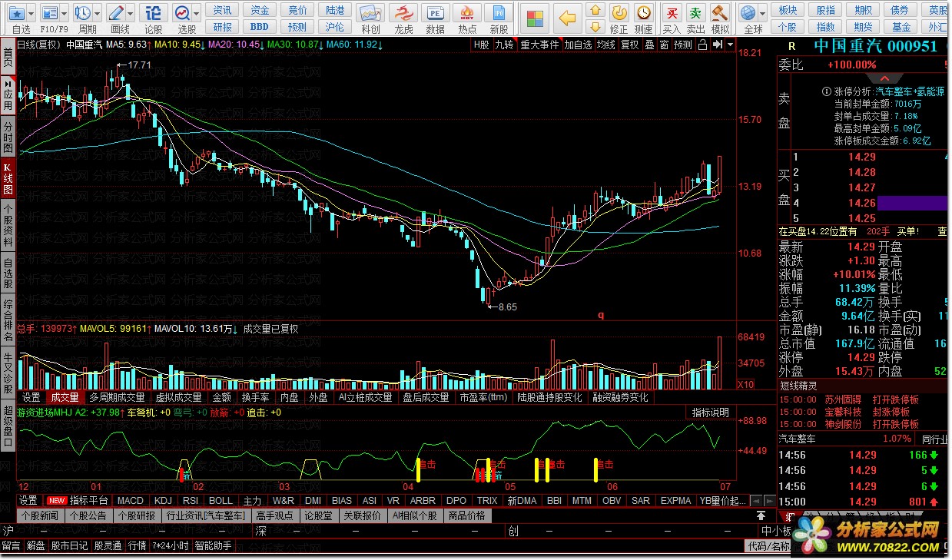Open the 模拟 simulated trading hammer icon
Image resolution: width=952 pixels, height=560 pixels.
pos(720,12)
